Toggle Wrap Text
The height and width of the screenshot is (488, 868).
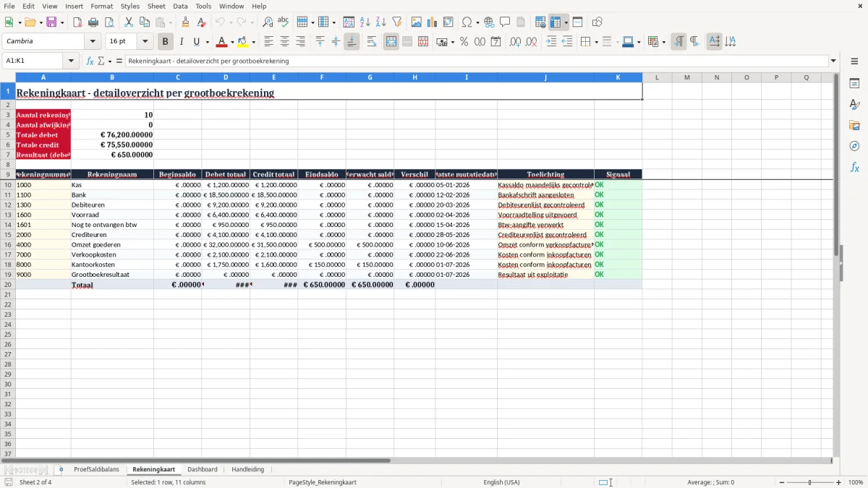click(372, 42)
